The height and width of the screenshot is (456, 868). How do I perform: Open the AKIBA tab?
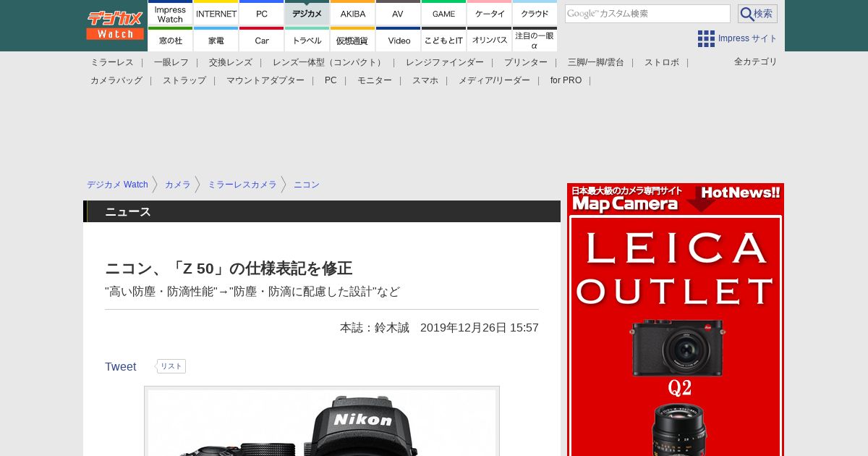(353, 12)
